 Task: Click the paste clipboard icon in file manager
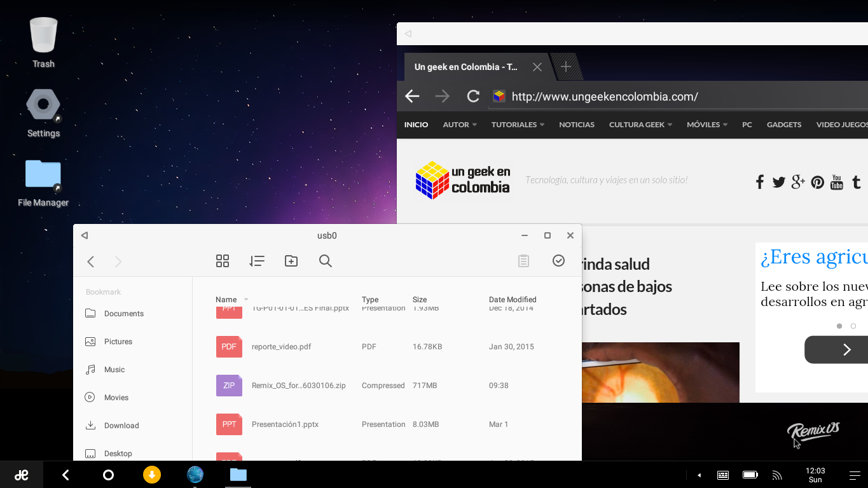point(523,261)
